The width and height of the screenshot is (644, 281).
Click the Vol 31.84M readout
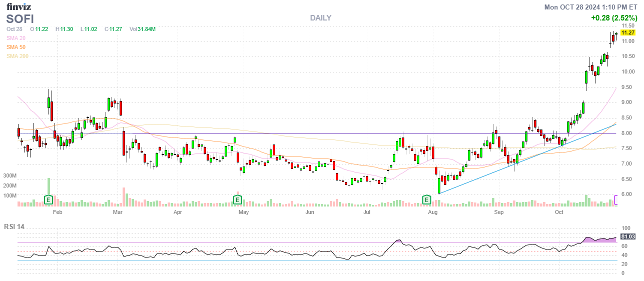tap(142, 29)
